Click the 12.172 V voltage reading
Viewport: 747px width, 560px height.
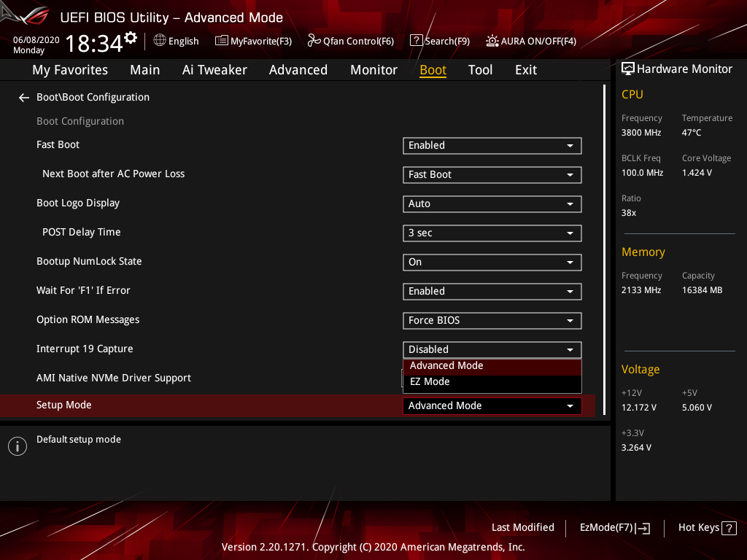[638, 408]
